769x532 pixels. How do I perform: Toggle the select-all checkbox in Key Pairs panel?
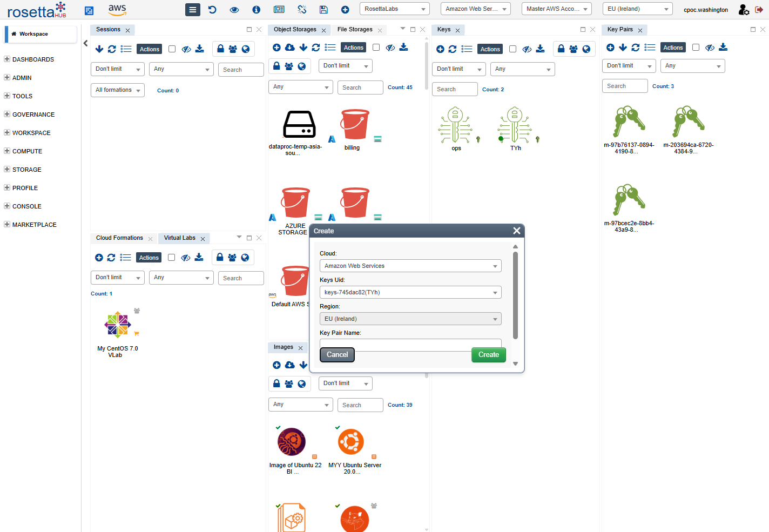coord(696,48)
